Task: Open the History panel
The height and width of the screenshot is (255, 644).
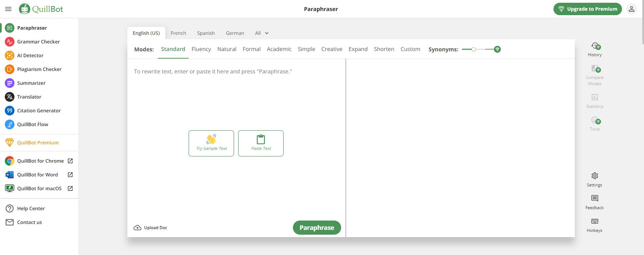Action: [x=595, y=49]
